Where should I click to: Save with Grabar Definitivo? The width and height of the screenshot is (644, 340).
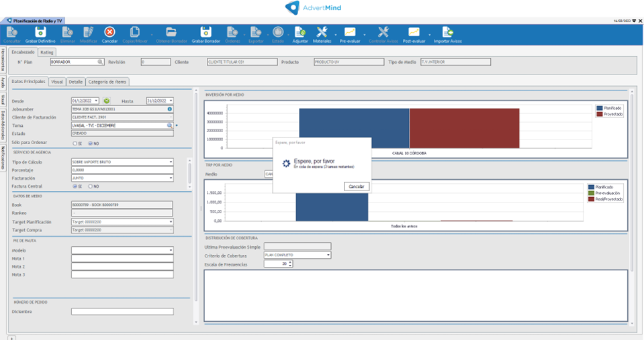40,32
